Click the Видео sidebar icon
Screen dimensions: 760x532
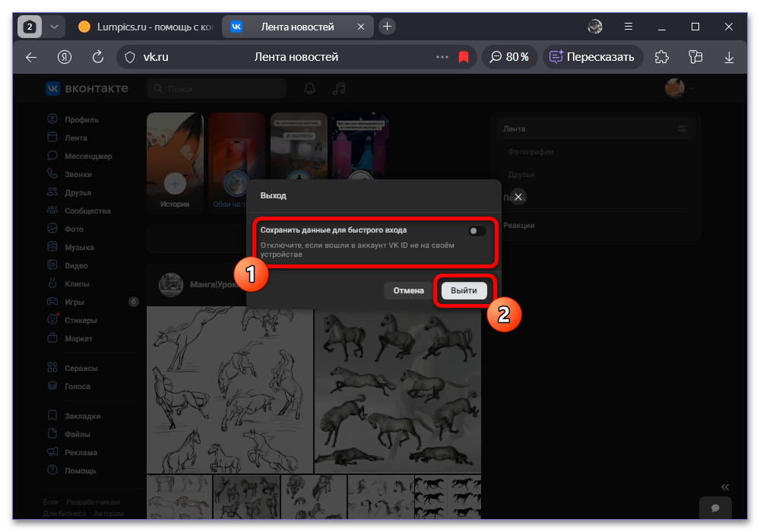52,265
